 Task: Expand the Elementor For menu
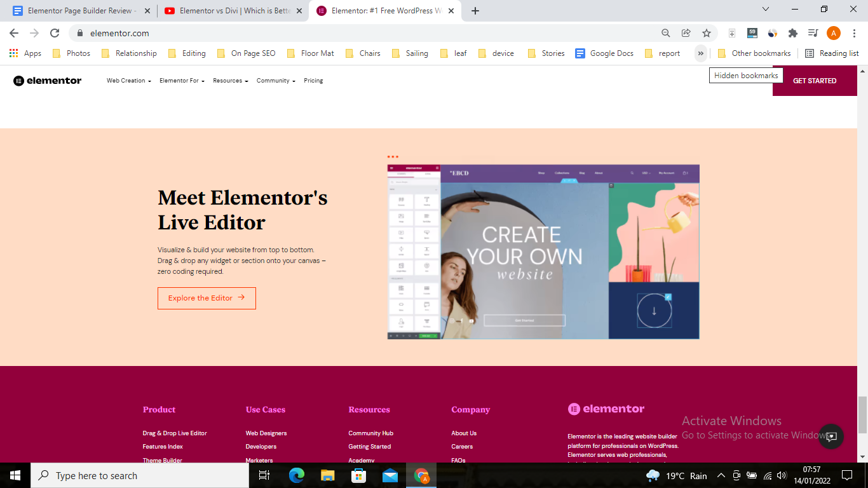(x=182, y=81)
